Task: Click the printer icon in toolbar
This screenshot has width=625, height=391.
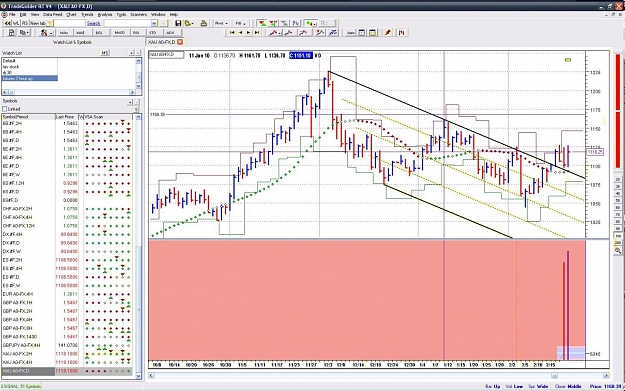Action: pyautogui.click(x=204, y=23)
